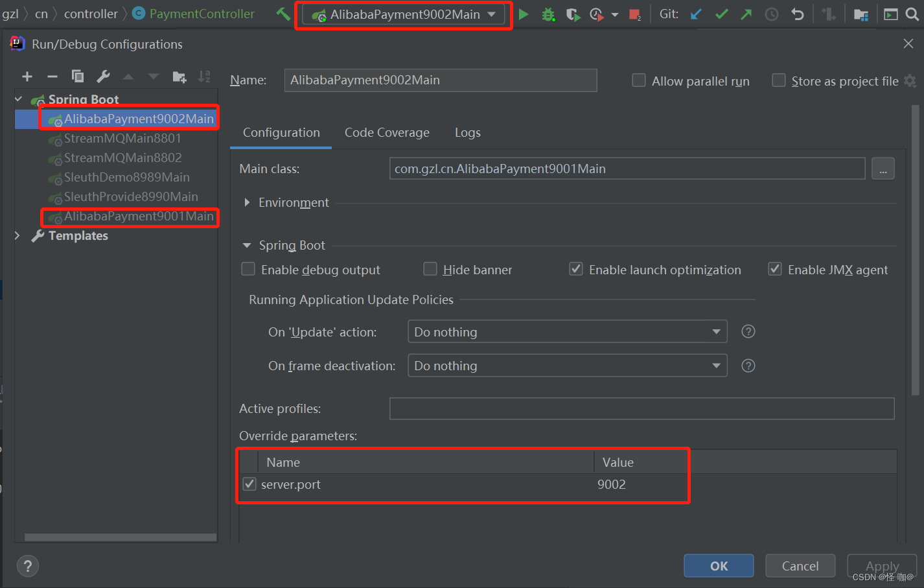The height and width of the screenshot is (588, 924).
Task: Click the Main class input field
Action: click(627, 169)
